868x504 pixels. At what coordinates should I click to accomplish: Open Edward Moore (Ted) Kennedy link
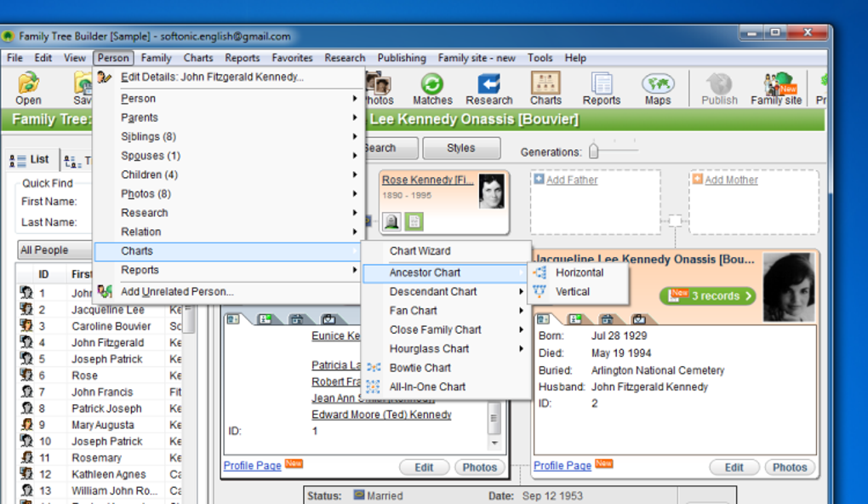[381, 415]
